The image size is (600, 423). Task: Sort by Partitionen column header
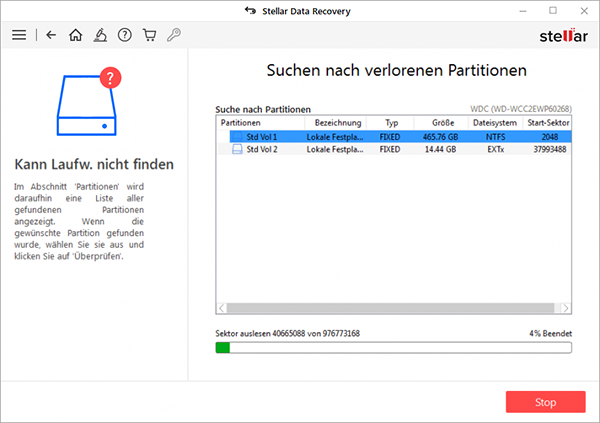[261, 123]
